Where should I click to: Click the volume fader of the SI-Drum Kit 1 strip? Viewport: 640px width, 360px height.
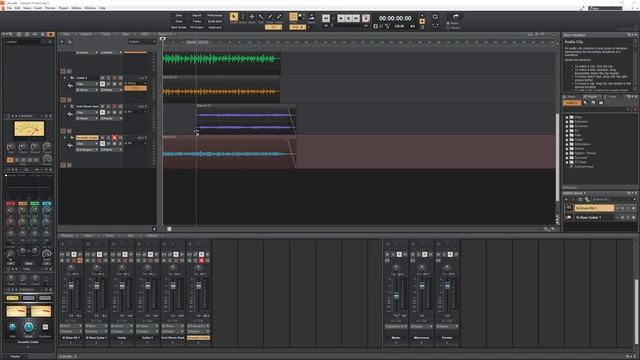tap(71, 286)
